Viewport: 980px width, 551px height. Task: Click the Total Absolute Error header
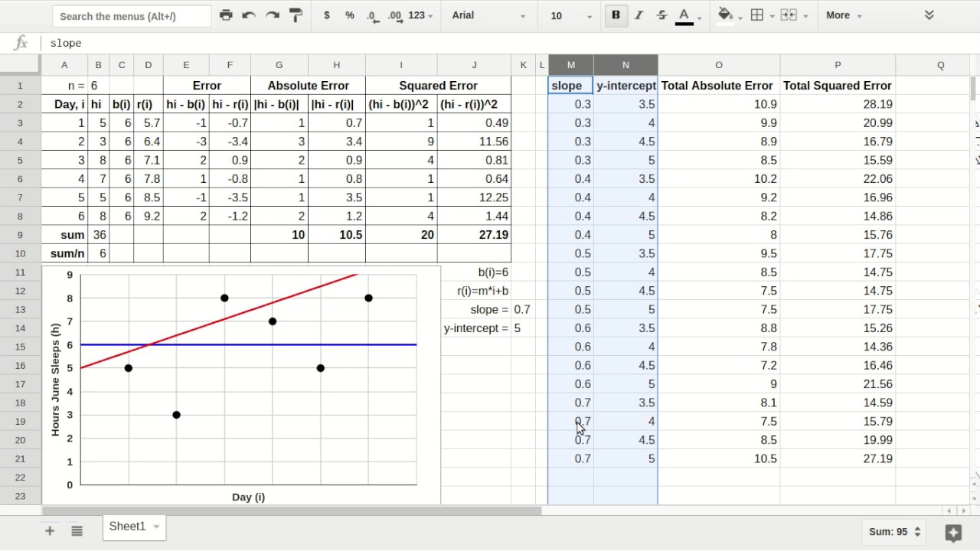pos(719,86)
